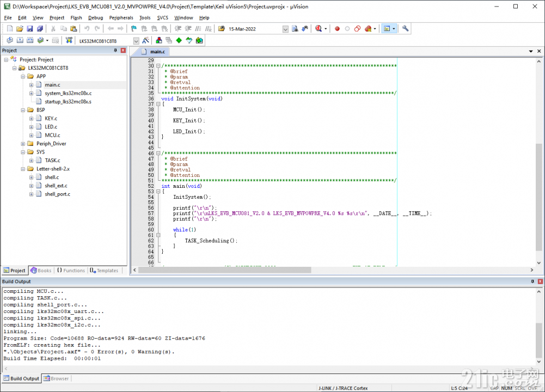Open the Window layout dropdown arrow
This screenshot has height=392, width=545.
click(394, 29)
